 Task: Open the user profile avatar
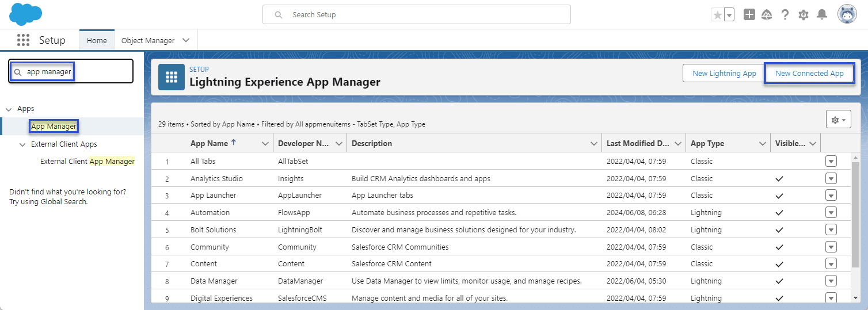point(847,15)
